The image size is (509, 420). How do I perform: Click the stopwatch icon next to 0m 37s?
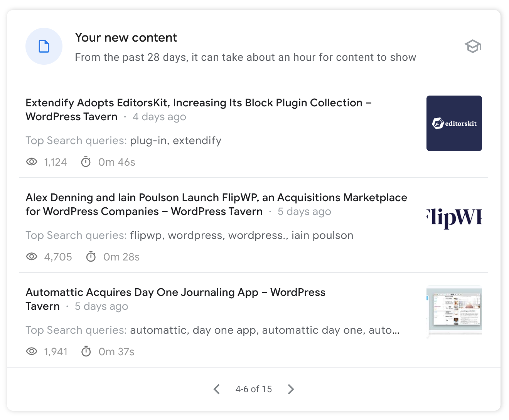[x=86, y=351]
